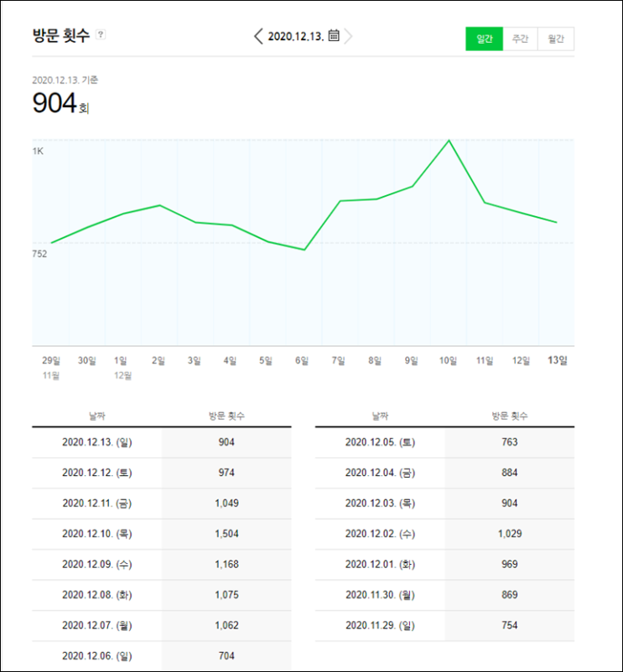Click the large 904 visit count
623x672 pixels.
pyautogui.click(x=55, y=103)
